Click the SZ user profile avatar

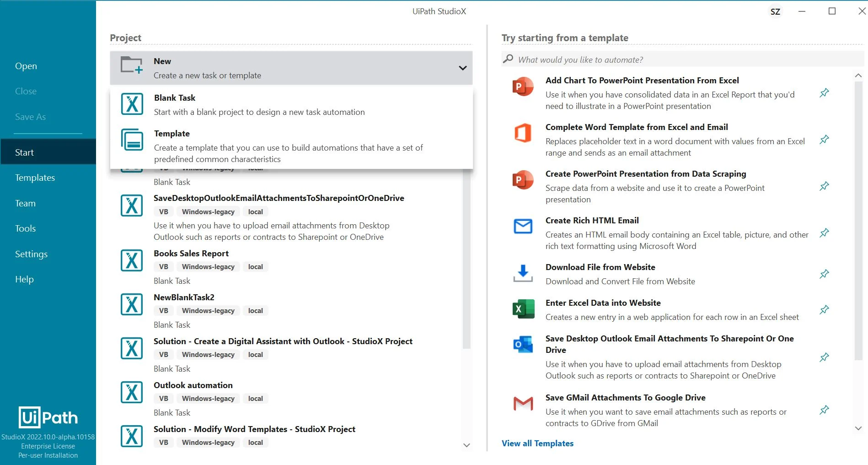[775, 11]
